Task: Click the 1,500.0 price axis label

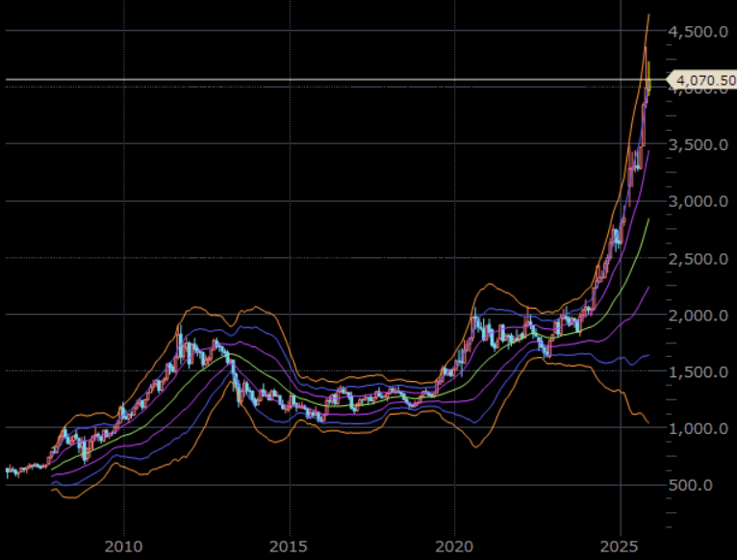Action: (x=698, y=372)
